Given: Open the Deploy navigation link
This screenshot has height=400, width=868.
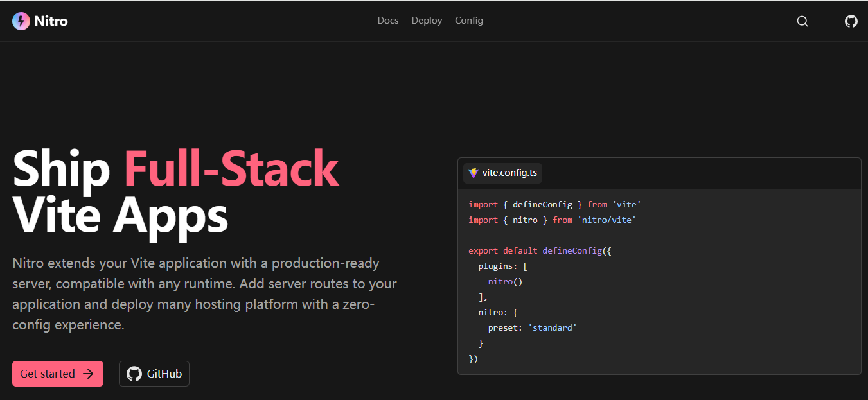Looking at the screenshot, I should coord(427,21).
